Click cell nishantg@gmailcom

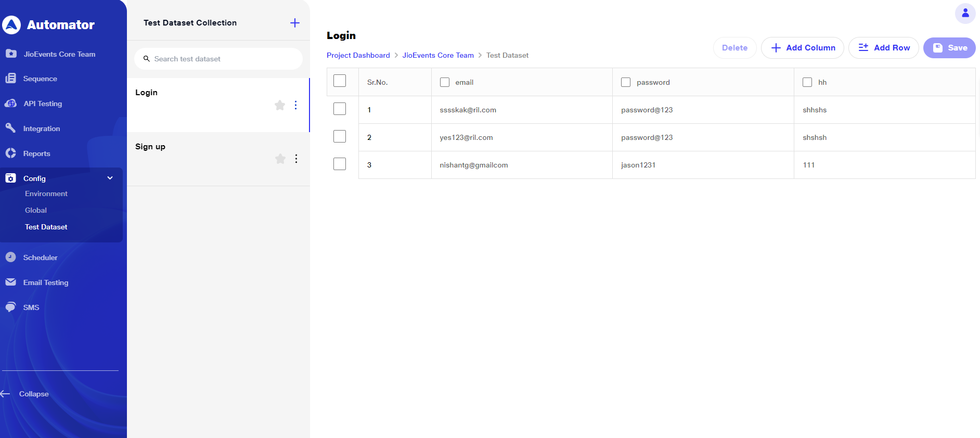click(522, 165)
